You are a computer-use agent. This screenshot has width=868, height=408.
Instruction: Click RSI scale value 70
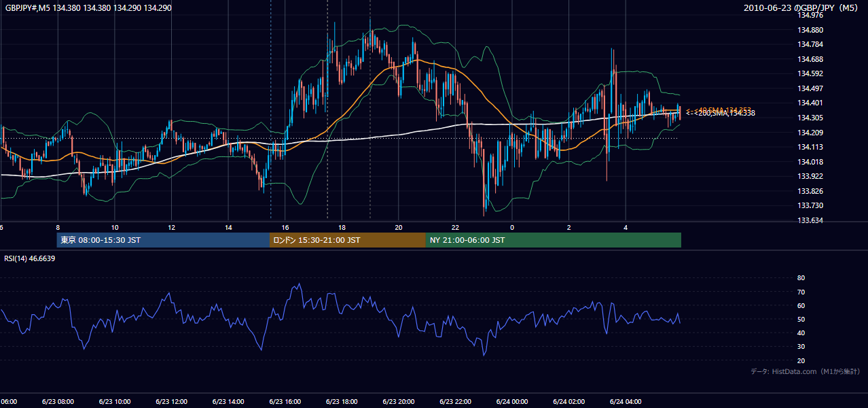(801, 292)
